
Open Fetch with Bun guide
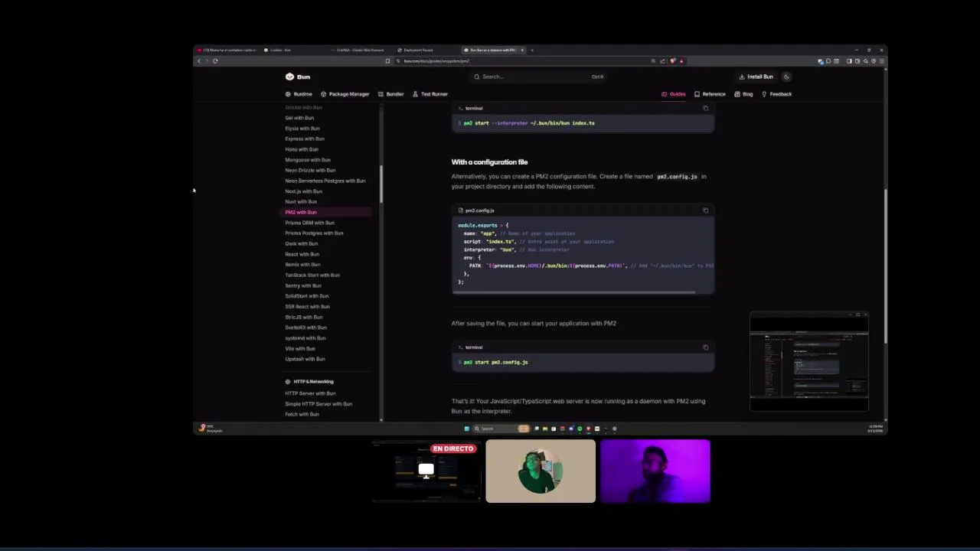[302, 415]
